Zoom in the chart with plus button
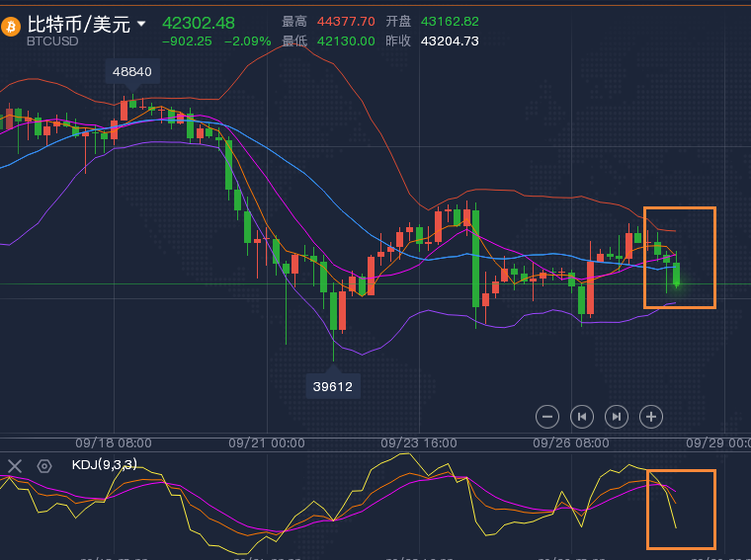The width and height of the screenshot is (751, 560). click(x=650, y=417)
